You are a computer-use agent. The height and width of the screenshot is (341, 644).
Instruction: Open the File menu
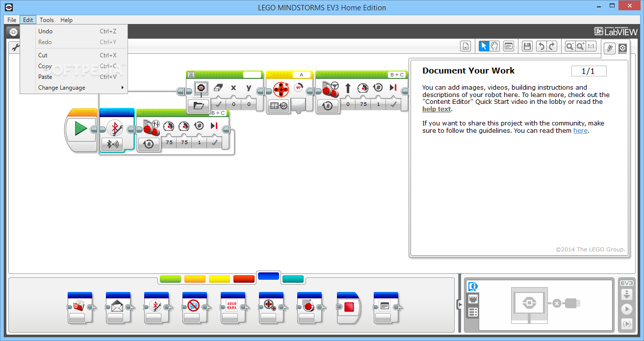(x=12, y=20)
